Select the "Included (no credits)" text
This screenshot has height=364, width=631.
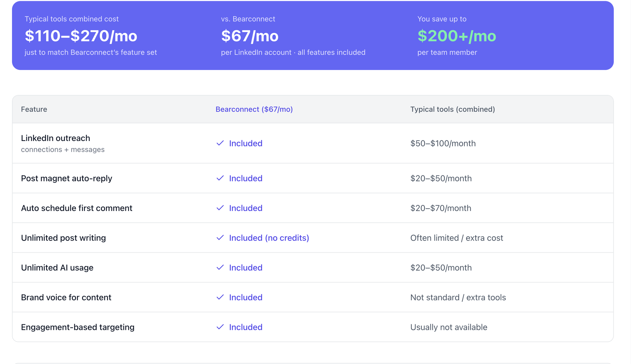[x=269, y=238]
